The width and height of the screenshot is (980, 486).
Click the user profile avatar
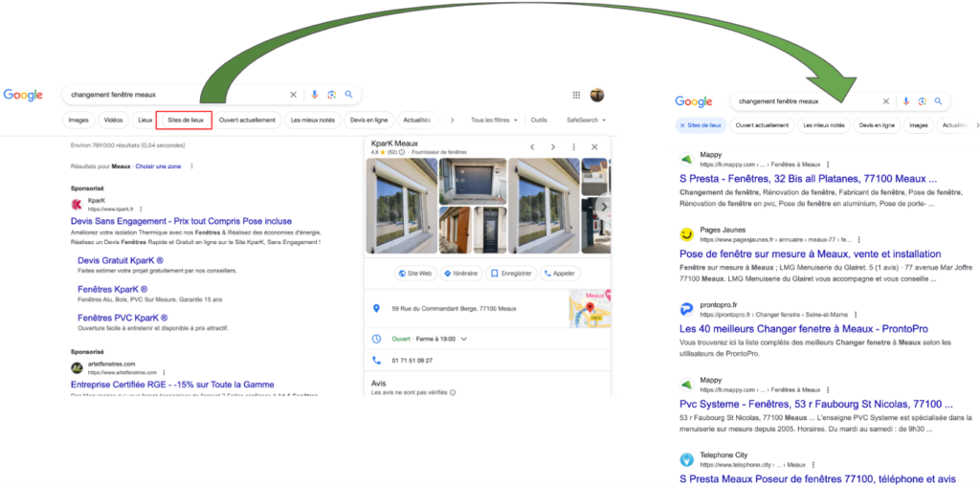[596, 95]
